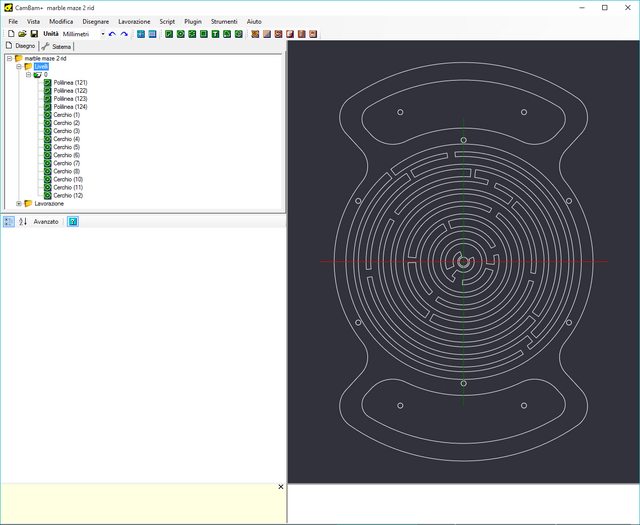640x525 pixels.
Task: Toggle categorized view in the property grid
Action: tap(9, 221)
